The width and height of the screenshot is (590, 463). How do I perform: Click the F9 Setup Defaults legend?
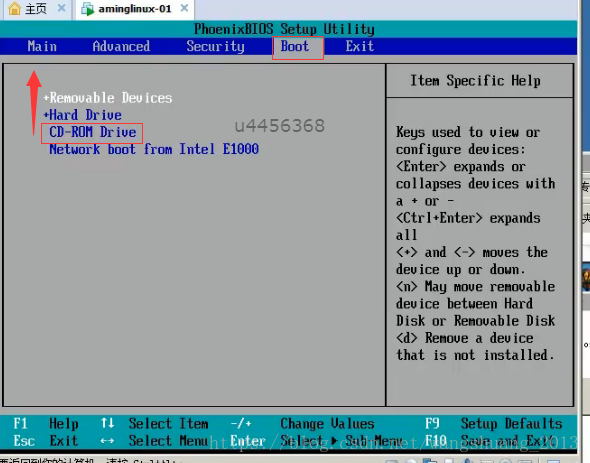(494, 424)
